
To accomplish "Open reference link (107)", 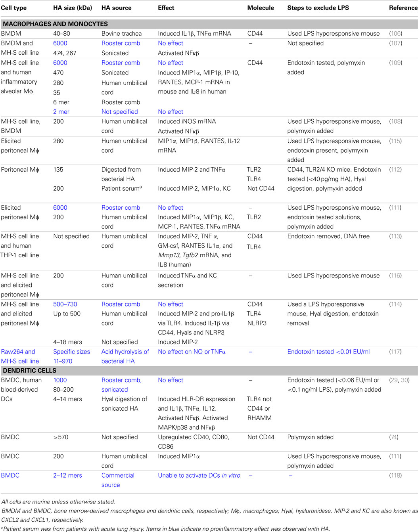I will pyautogui.click(x=395, y=43).
